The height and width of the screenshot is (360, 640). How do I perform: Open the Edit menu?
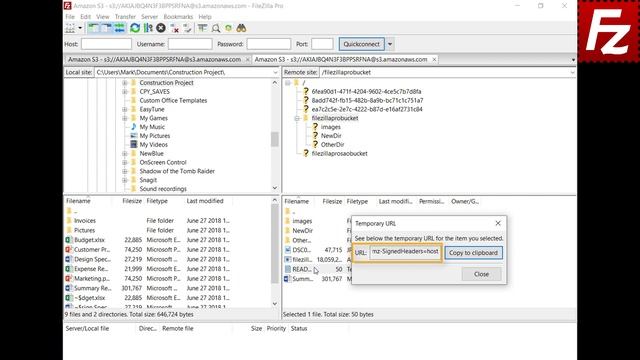coord(85,17)
